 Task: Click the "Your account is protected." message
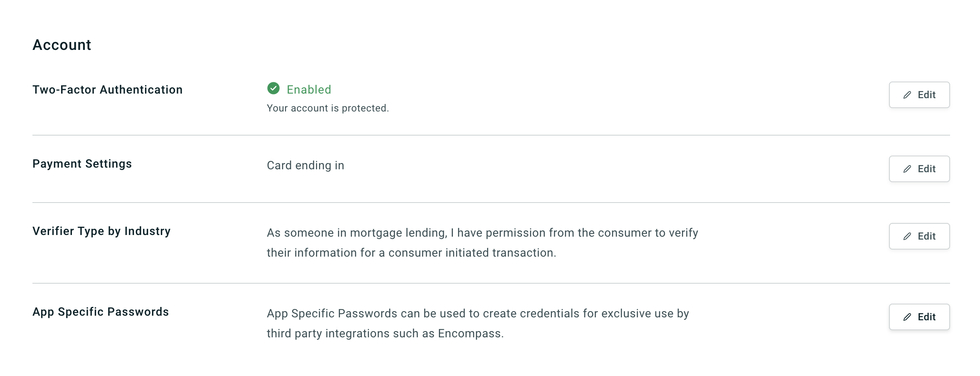[328, 108]
